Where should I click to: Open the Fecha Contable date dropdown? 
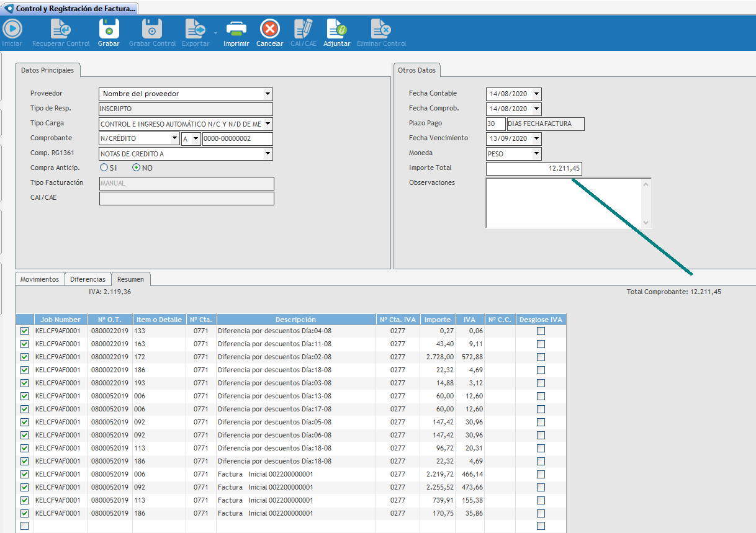[536, 94]
